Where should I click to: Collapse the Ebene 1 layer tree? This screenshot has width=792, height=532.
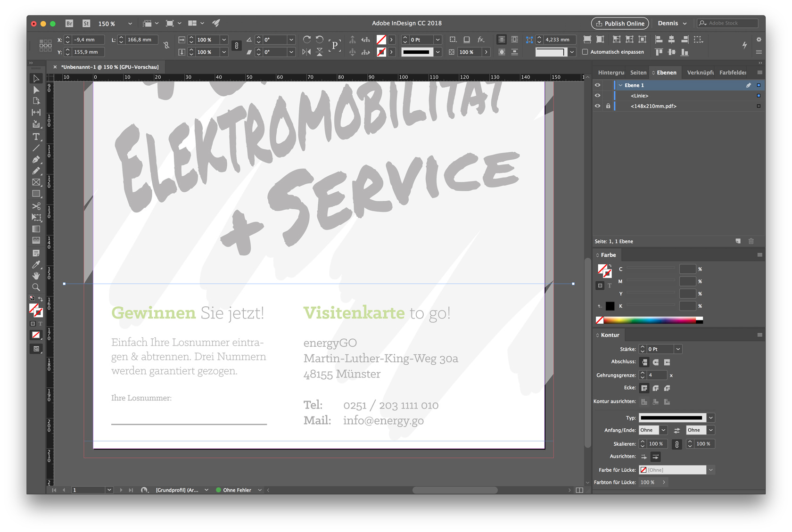(x=620, y=85)
